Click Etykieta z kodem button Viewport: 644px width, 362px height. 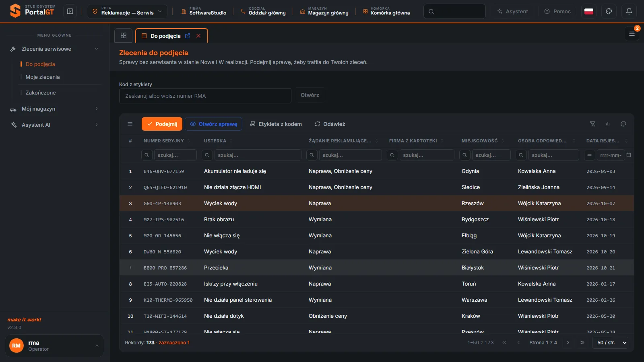coord(276,124)
